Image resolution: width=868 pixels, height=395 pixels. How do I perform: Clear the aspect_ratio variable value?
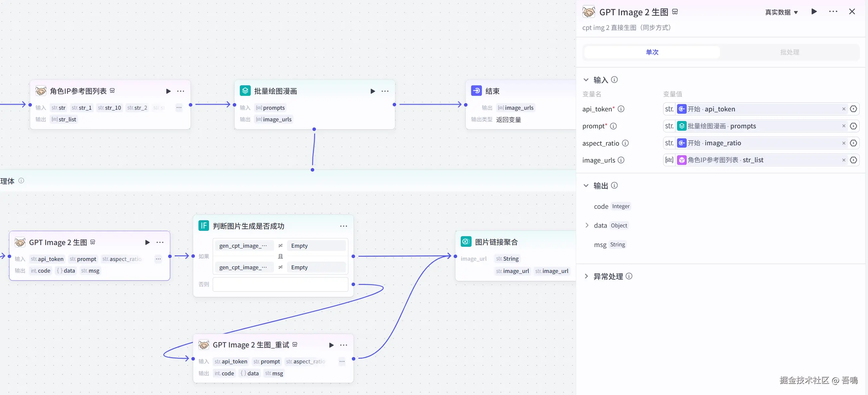pyautogui.click(x=844, y=143)
